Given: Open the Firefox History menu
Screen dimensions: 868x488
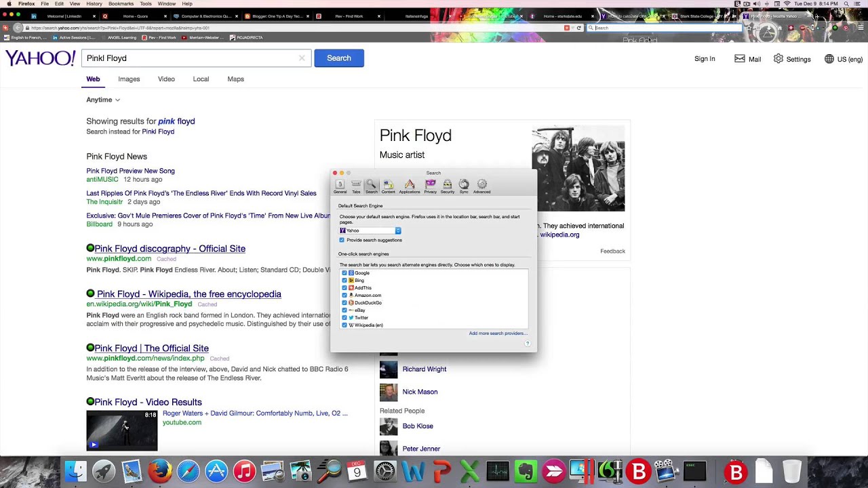Looking at the screenshot, I should coord(93,4).
